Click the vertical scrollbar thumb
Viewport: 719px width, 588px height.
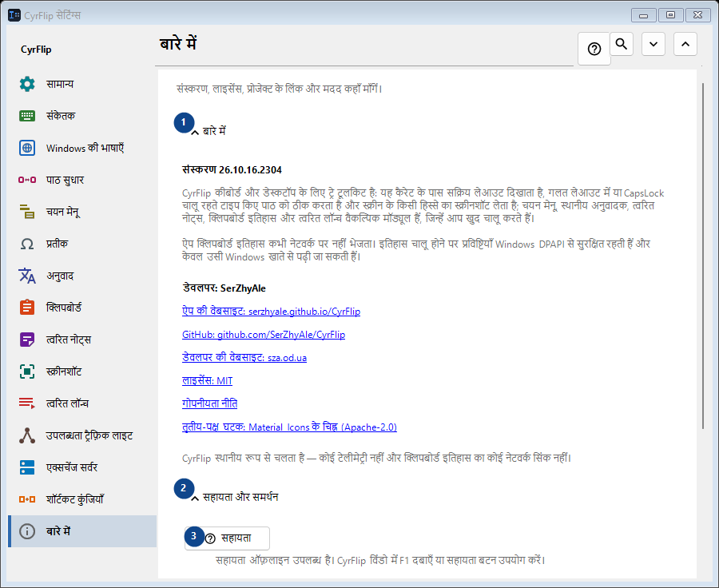click(702, 256)
